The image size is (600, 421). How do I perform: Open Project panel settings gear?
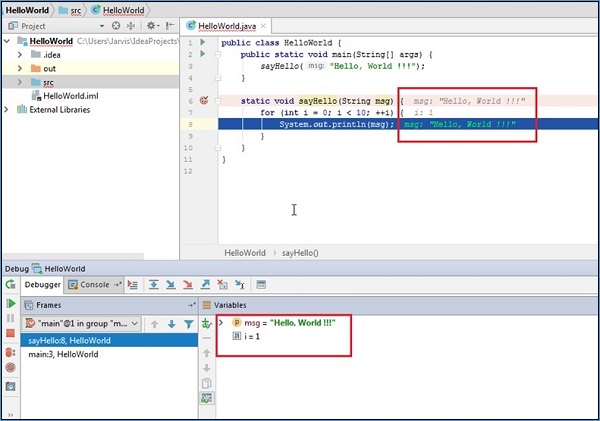(152, 26)
